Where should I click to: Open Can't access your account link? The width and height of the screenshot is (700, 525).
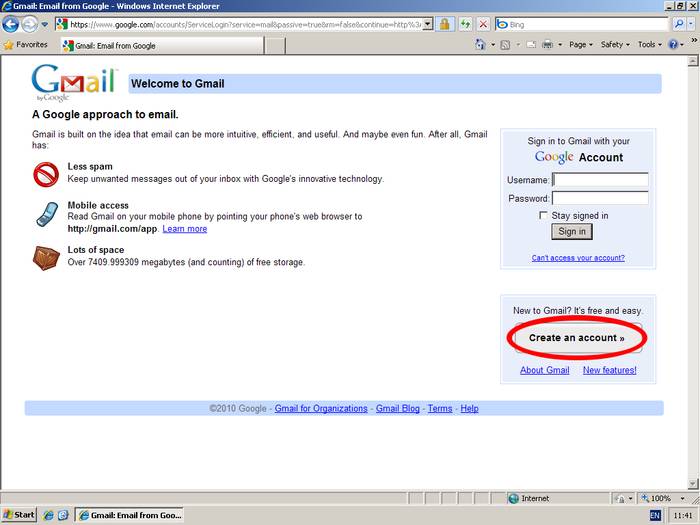(x=578, y=258)
